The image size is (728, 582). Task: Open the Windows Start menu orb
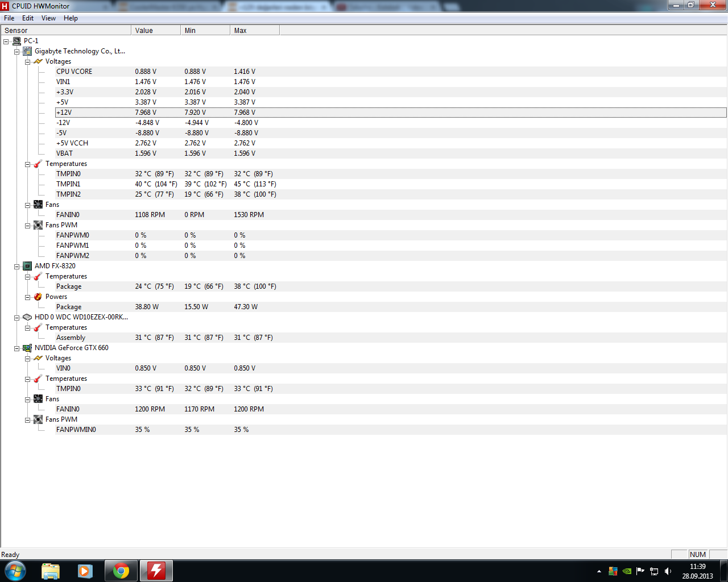pos(15,571)
